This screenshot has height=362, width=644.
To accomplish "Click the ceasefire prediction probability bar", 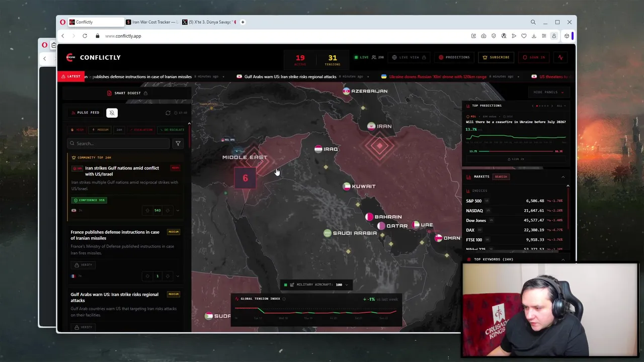I will click(x=516, y=151).
